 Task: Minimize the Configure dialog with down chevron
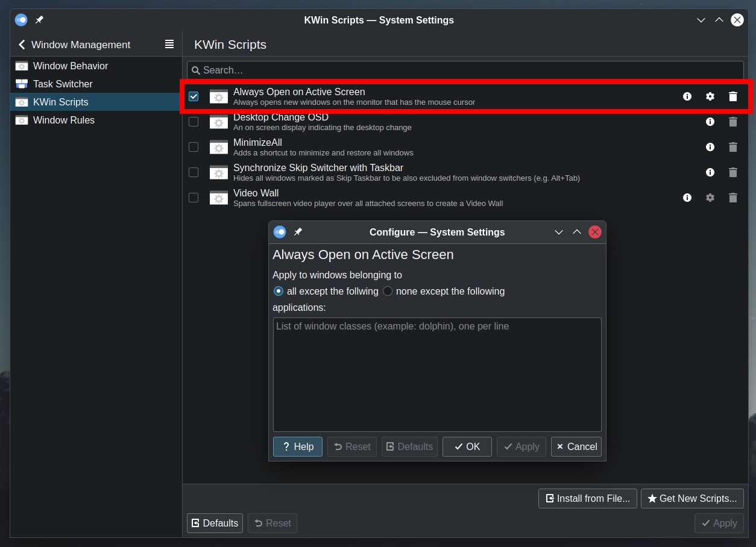coord(559,232)
